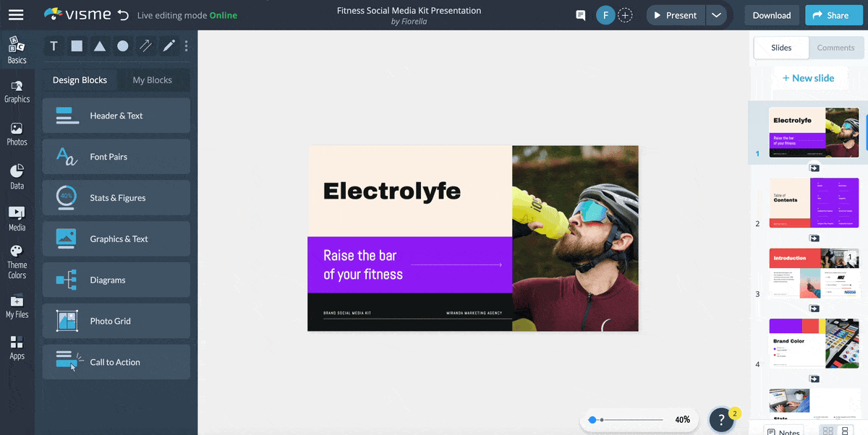Choose the pen drawing tool
The height and width of the screenshot is (435, 868).
pyautogui.click(x=169, y=46)
